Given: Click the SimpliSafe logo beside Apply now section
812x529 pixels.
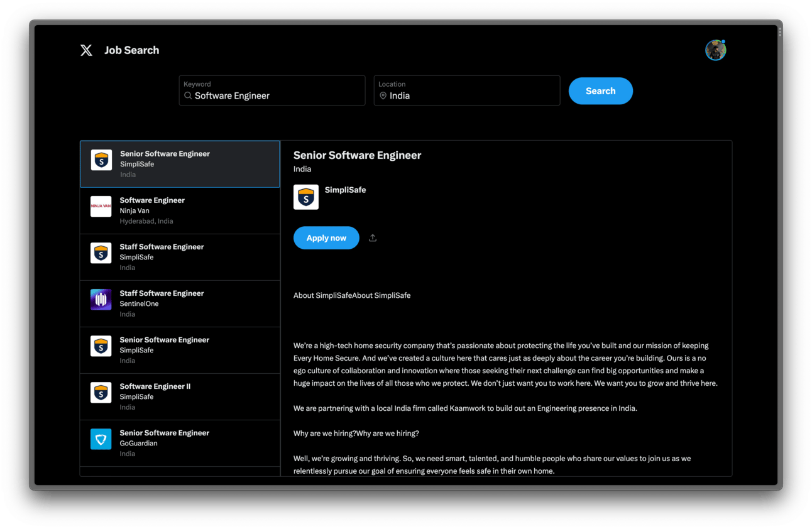Looking at the screenshot, I should [306, 197].
